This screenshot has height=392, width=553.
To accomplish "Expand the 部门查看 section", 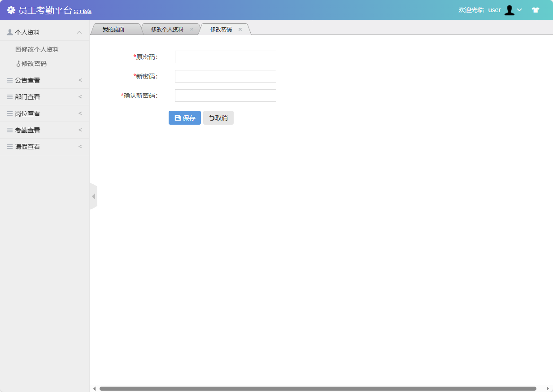I will pos(80,96).
